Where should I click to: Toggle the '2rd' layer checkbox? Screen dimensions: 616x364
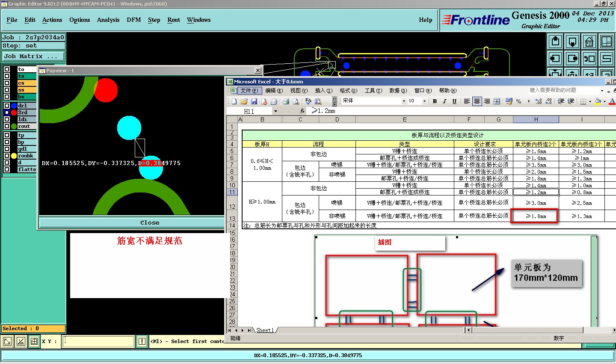7,112
